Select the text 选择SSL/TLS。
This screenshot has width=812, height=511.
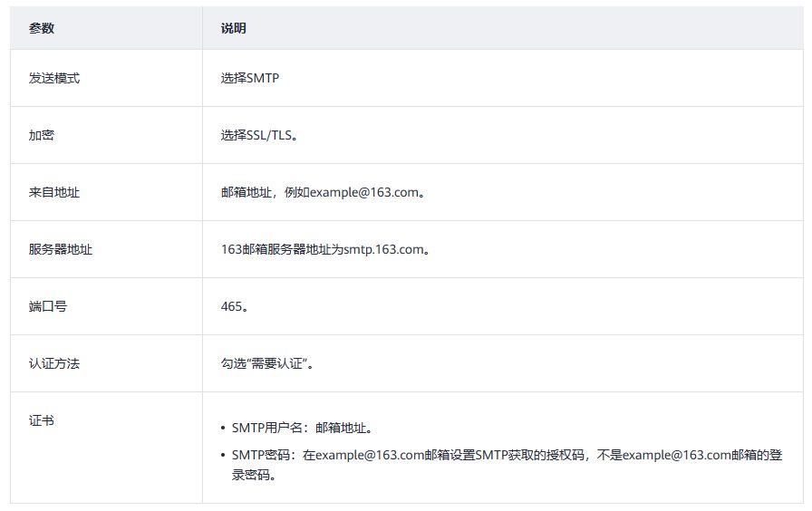coord(259,135)
